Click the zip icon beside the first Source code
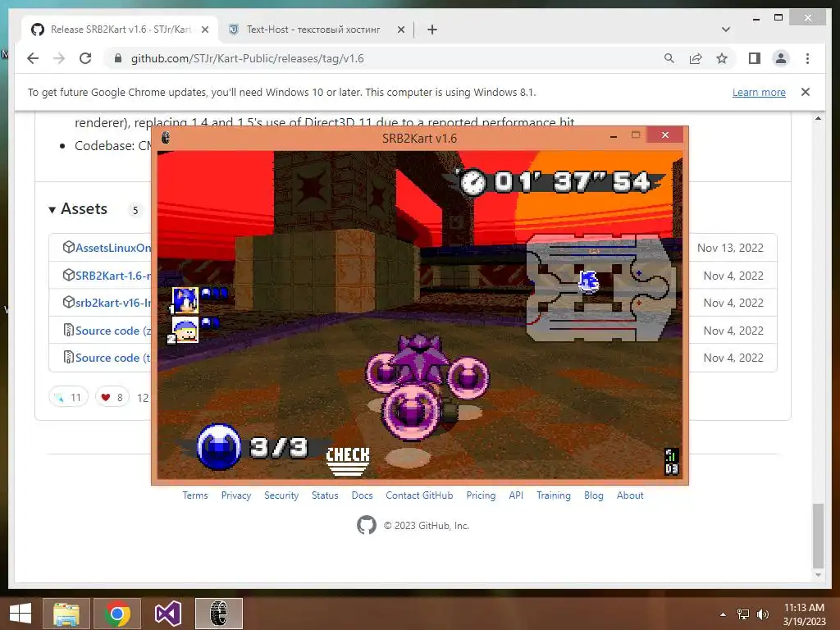 69,330
